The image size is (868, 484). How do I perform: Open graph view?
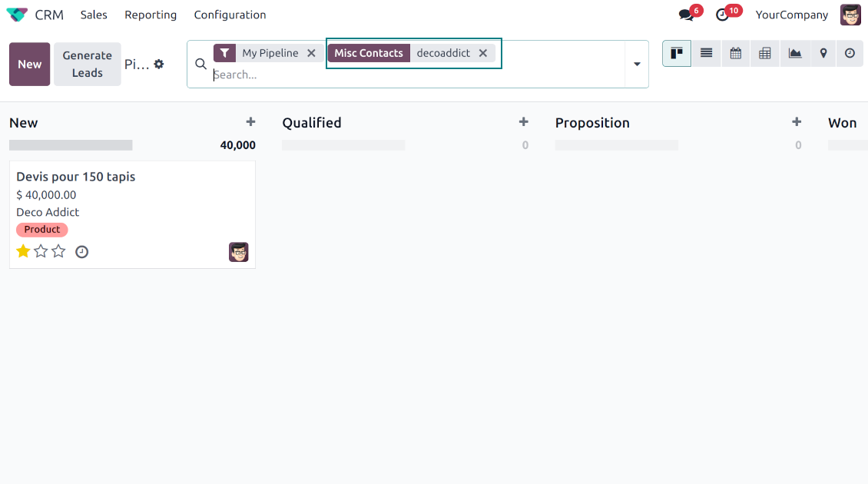tap(794, 53)
